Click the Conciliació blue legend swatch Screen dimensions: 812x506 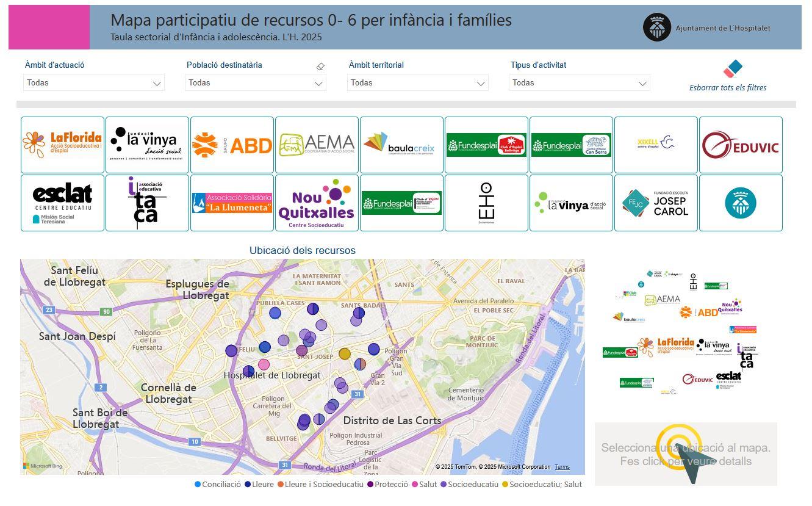[x=198, y=484]
